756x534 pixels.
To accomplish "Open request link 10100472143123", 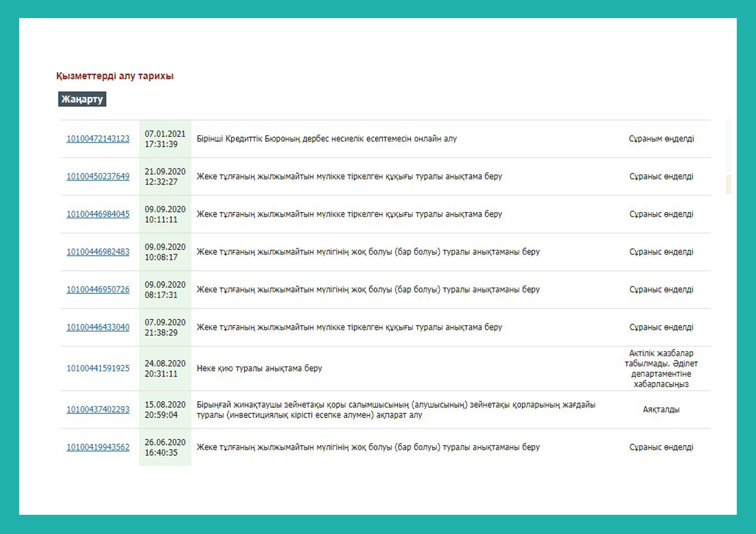I will (x=98, y=138).
